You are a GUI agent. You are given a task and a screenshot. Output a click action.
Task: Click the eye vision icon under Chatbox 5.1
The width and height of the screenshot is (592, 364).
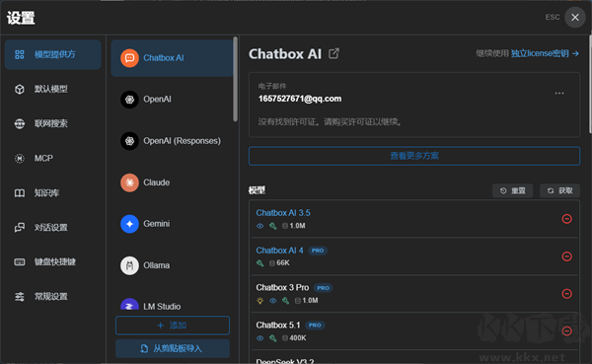pyautogui.click(x=260, y=338)
